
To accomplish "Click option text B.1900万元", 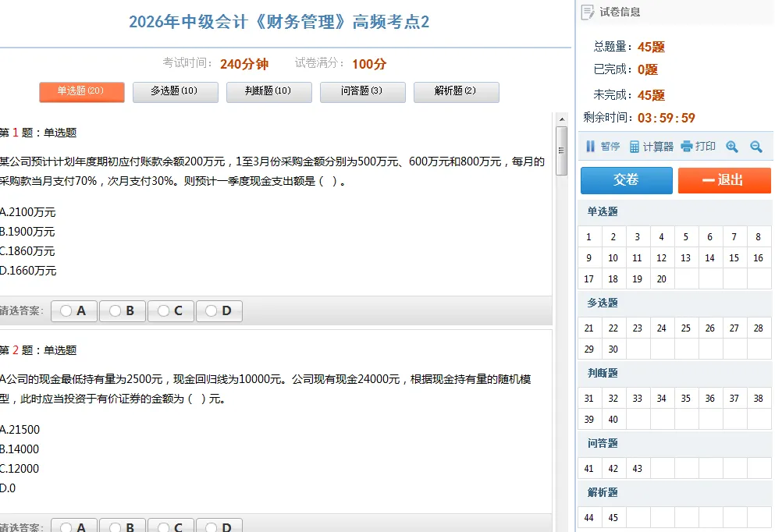I will 27,232.
